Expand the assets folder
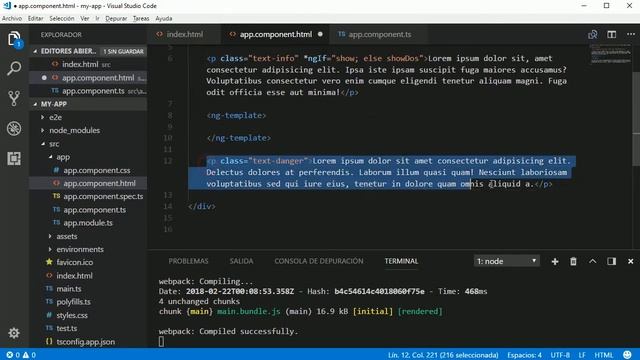The height and width of the screenshot is (360, 640). (50, 236)
